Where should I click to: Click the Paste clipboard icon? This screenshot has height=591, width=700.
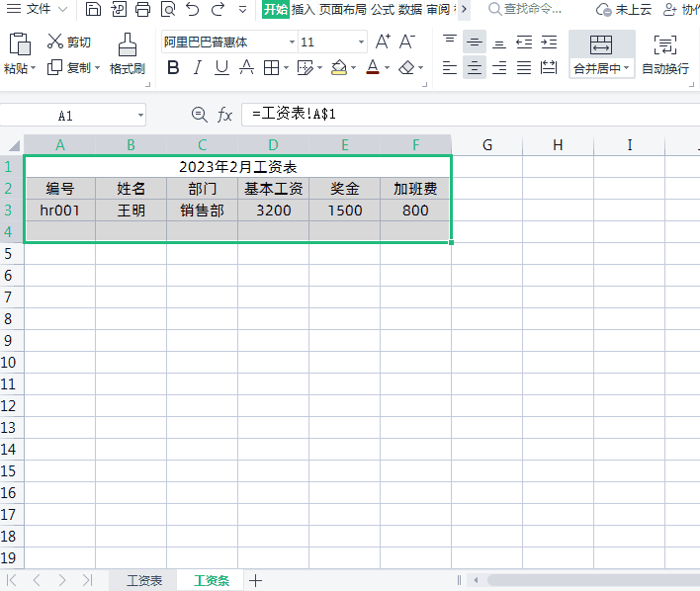(20, 43)
